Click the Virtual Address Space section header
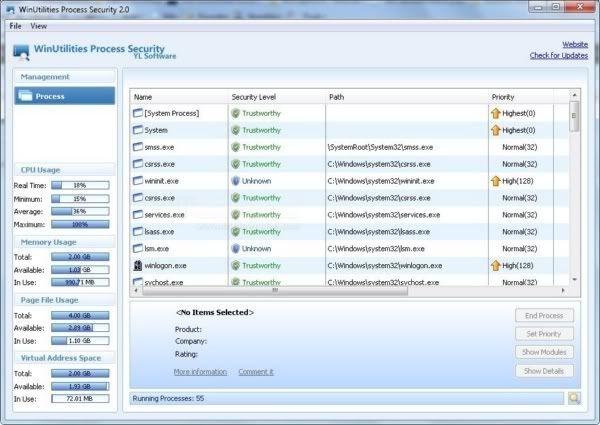 64,358
